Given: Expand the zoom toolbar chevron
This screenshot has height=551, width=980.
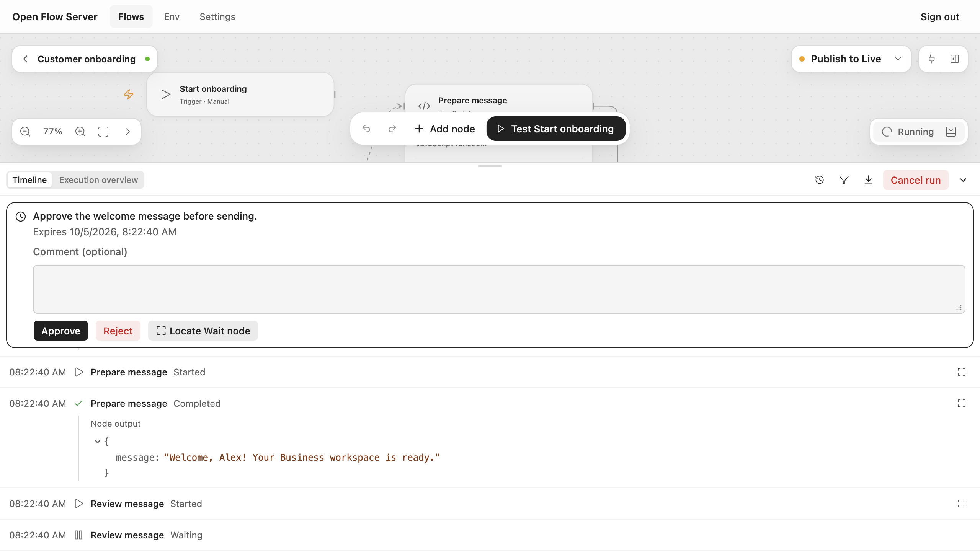Looking at the screenshot, I should (x=128, y=132).
